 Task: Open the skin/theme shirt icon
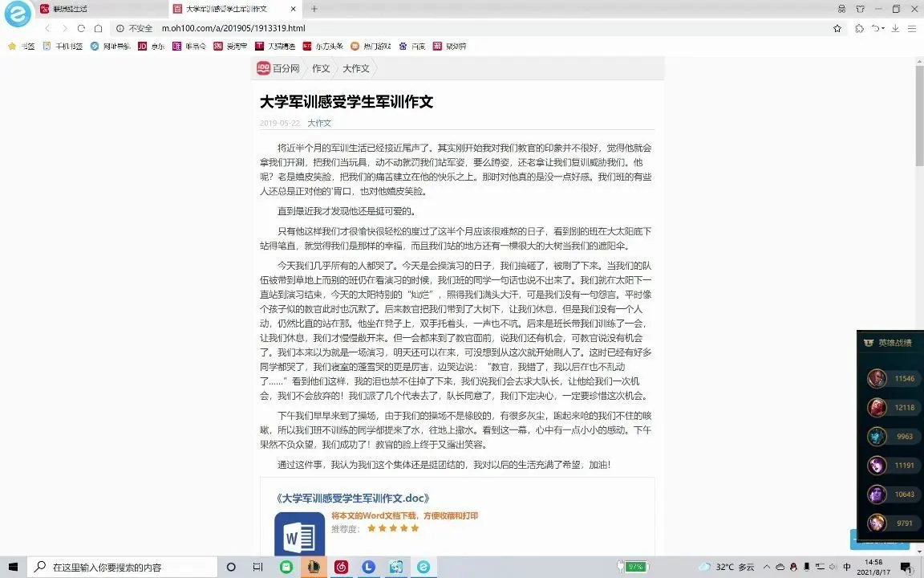click(861, 9)
